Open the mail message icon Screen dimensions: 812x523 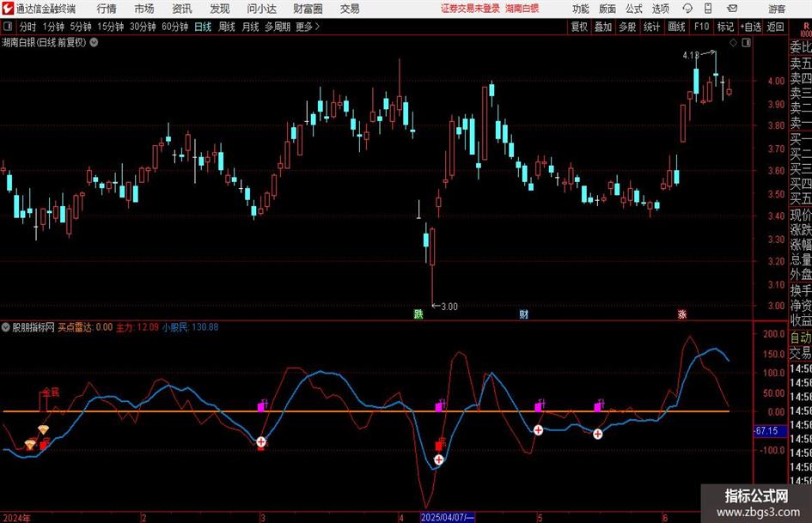(x=732, y=9)
